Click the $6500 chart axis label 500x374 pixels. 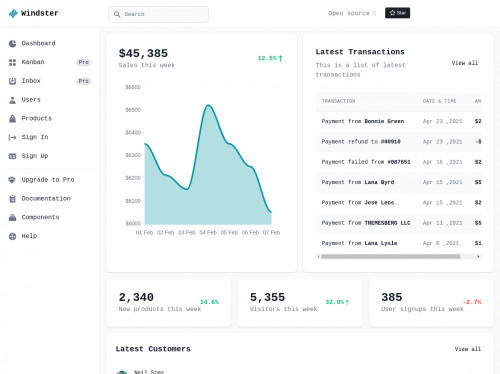133,110
